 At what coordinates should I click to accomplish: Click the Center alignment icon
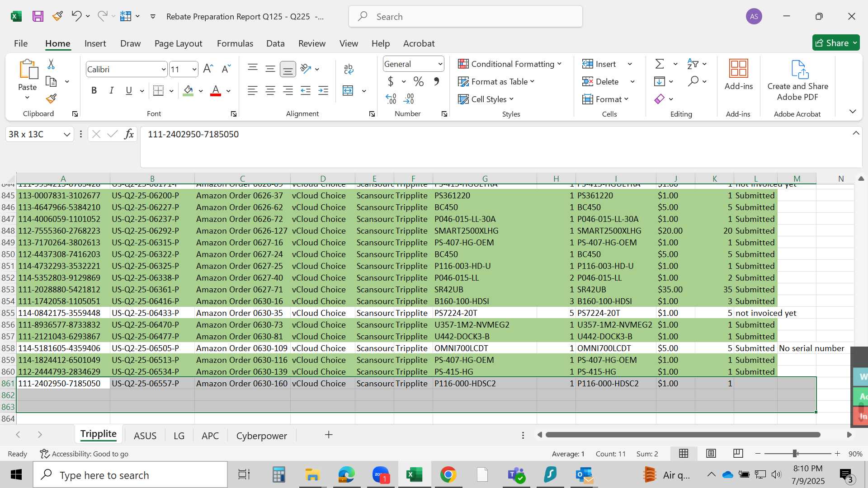[x=270, y=91]
